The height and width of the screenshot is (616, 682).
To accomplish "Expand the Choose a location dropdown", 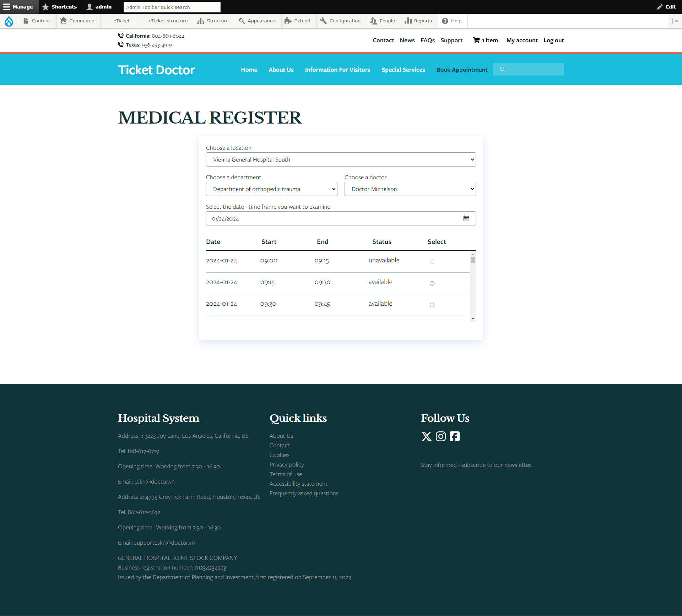I will 341,159.
